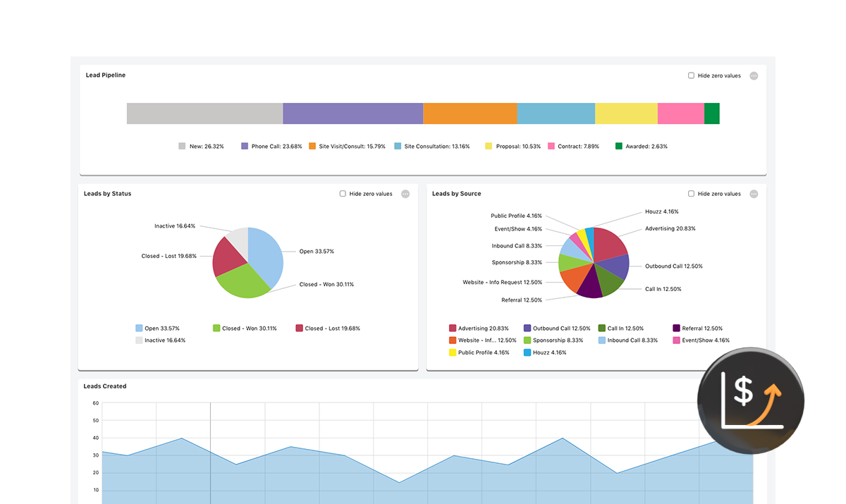This screenshot has width=846, height=504.
Task: Click the Advertising red legend marker
Action: point(452,328)
